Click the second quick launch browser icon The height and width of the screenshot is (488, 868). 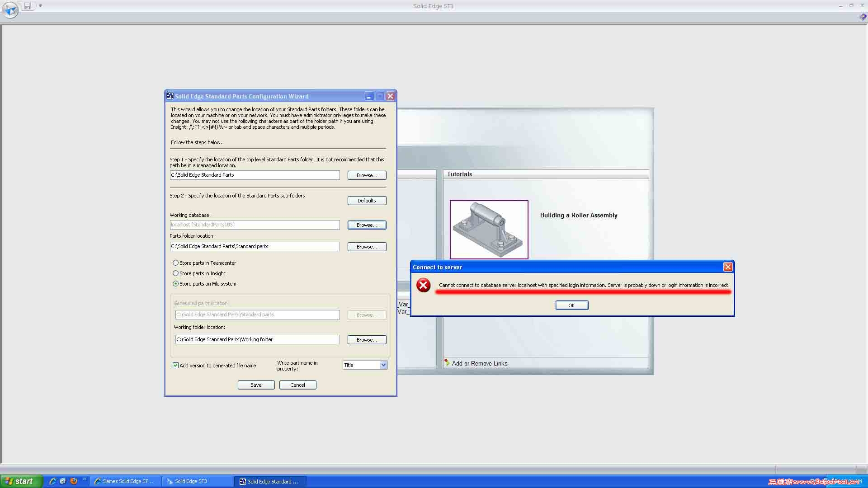tap(63, 481)
